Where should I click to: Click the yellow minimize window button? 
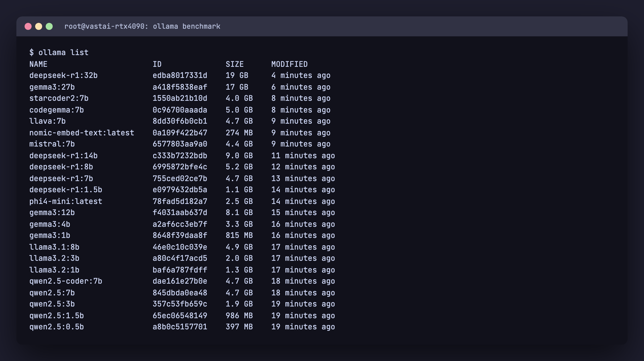(x=39, y=26)
